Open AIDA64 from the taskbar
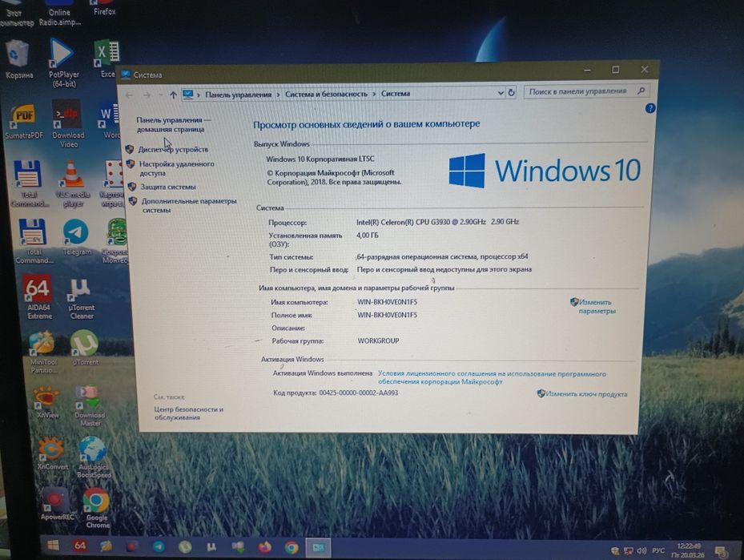This screenshot has height=560, width=744. [79, 546]
